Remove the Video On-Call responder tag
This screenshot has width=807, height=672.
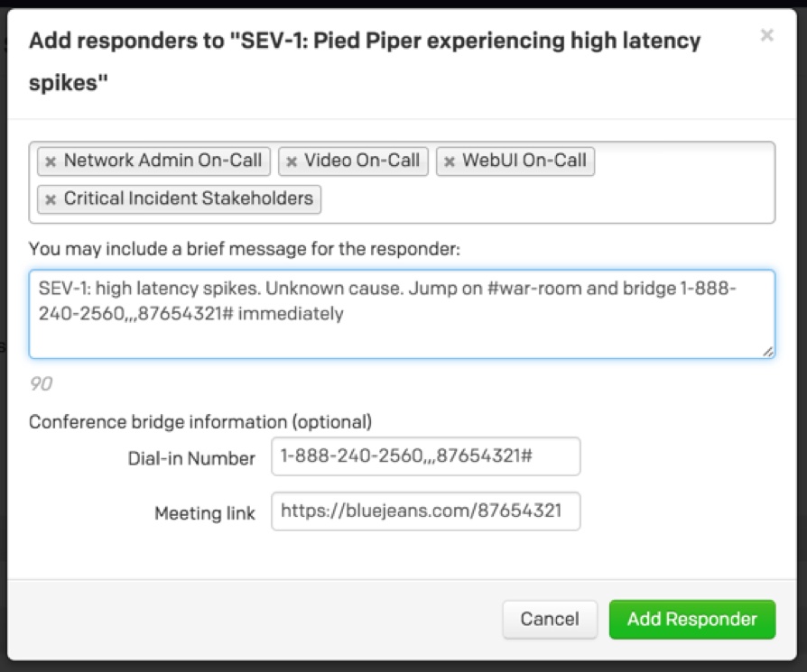click(x=292, y=162)
